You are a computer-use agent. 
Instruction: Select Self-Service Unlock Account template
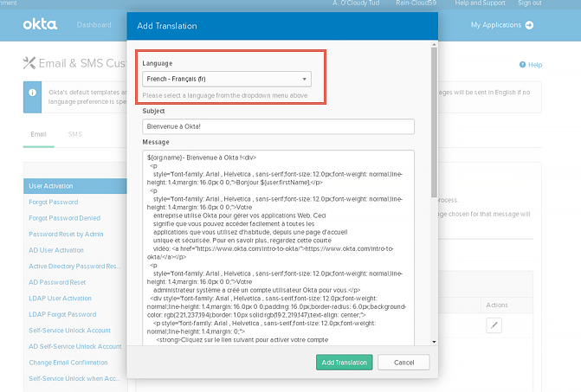coord(69,331)
